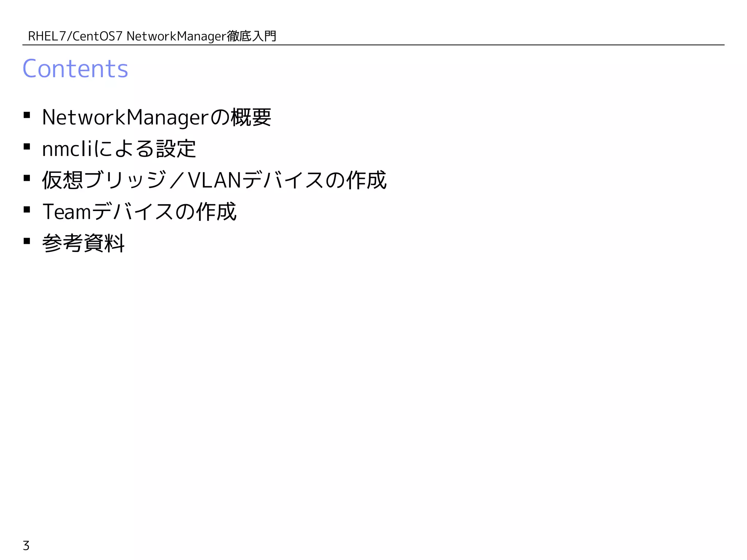Viewport: 747px width, 560px height.
Task: Select the '参考資料' bullet item
Action: click(83, 243)
